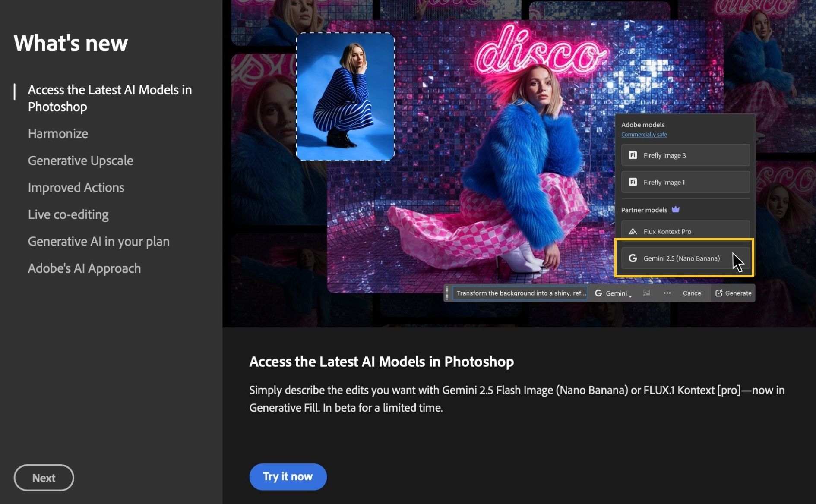Image resolution: width=816 pixels, height=504 pixels.
Task: Click the "Partner models" label
Action: [x=644, y=210]
